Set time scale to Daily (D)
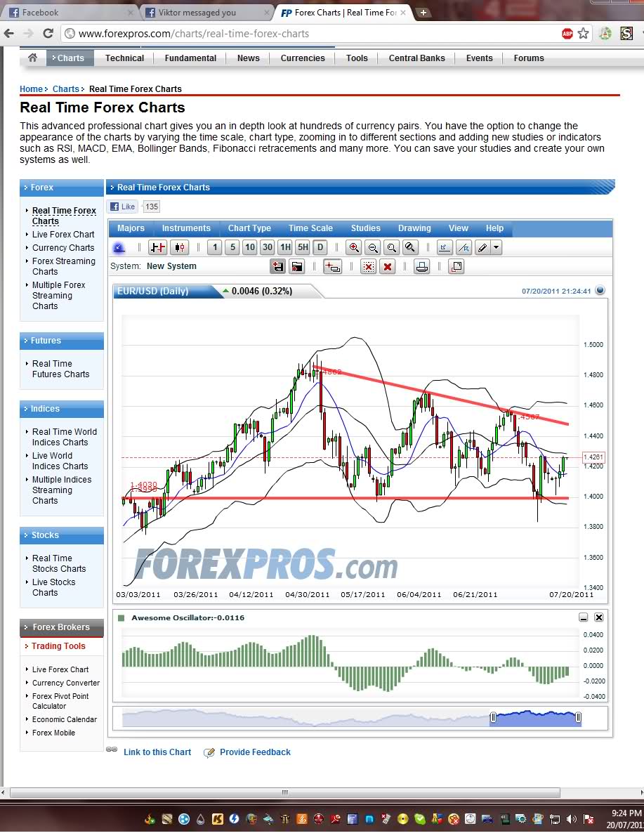Screen dimensions: 644x838 320,247
